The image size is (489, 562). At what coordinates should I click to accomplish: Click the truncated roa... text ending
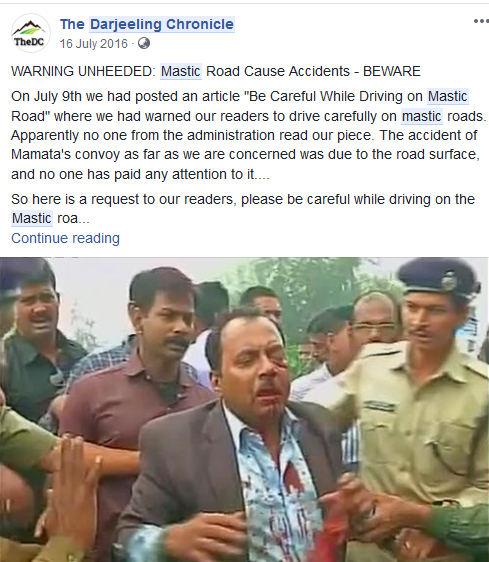coord(73,218)
